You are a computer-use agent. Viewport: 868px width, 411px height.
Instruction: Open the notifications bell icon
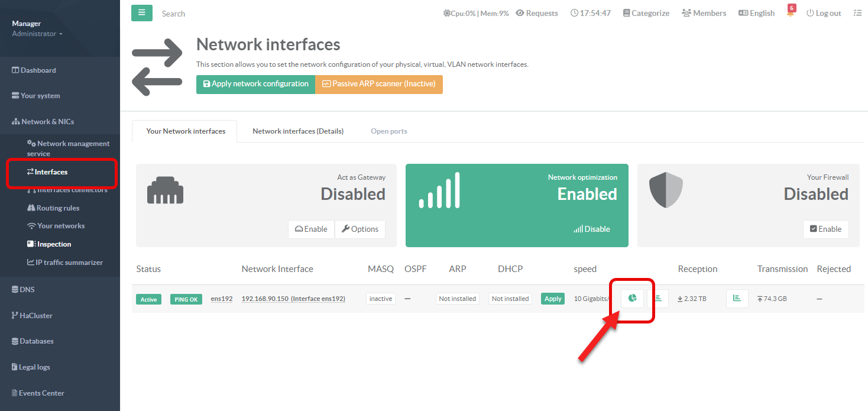tap(790, 14)
